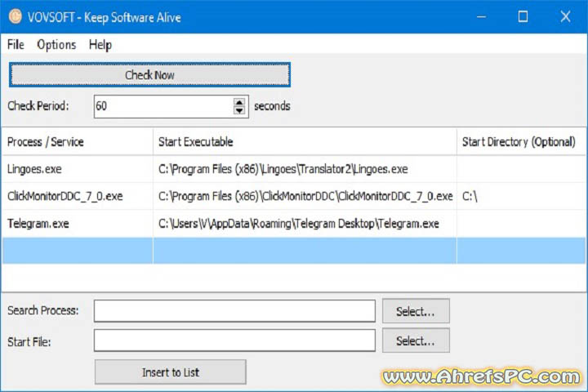This screenshot has height=392, width=588.
Task: Click the Search Process input field
Action: click(234, 310)
